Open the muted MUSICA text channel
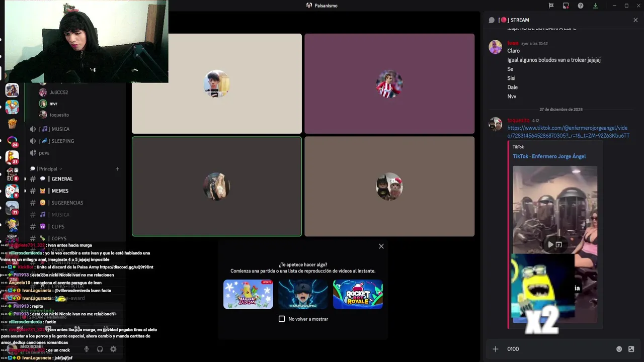The height and width of the screenshot is (362, 644). click(x=74, y=215)
